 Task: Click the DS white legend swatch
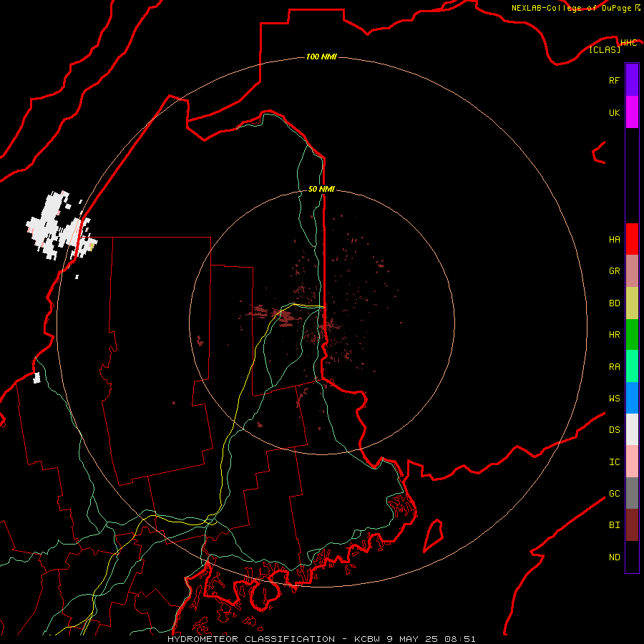pos(632,429)
